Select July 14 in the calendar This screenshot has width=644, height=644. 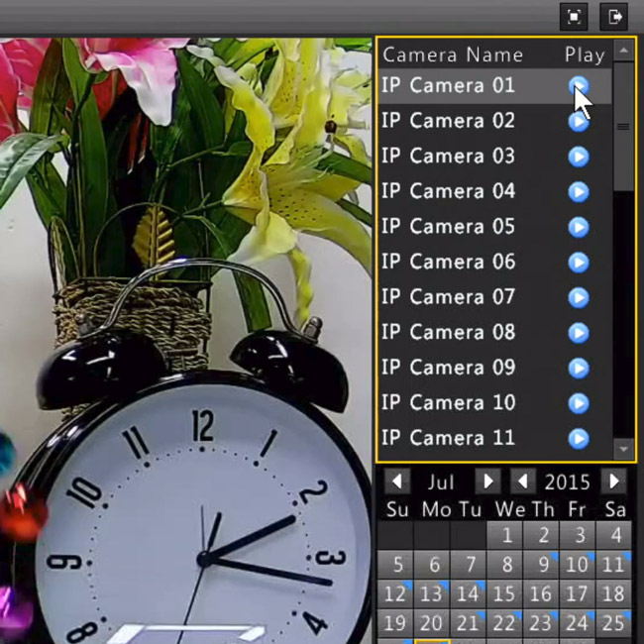[x=469, y=593]
